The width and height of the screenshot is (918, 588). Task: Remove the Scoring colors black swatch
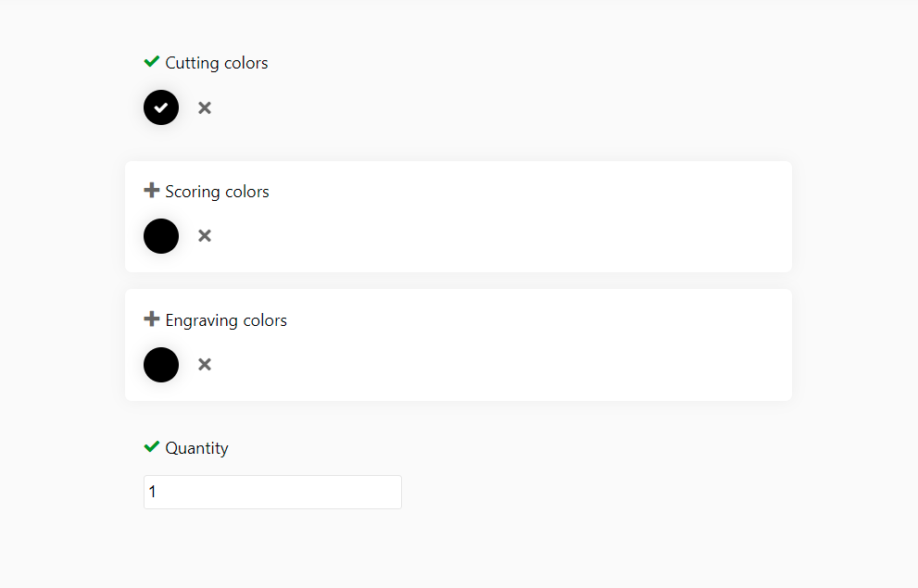(205, 236)
